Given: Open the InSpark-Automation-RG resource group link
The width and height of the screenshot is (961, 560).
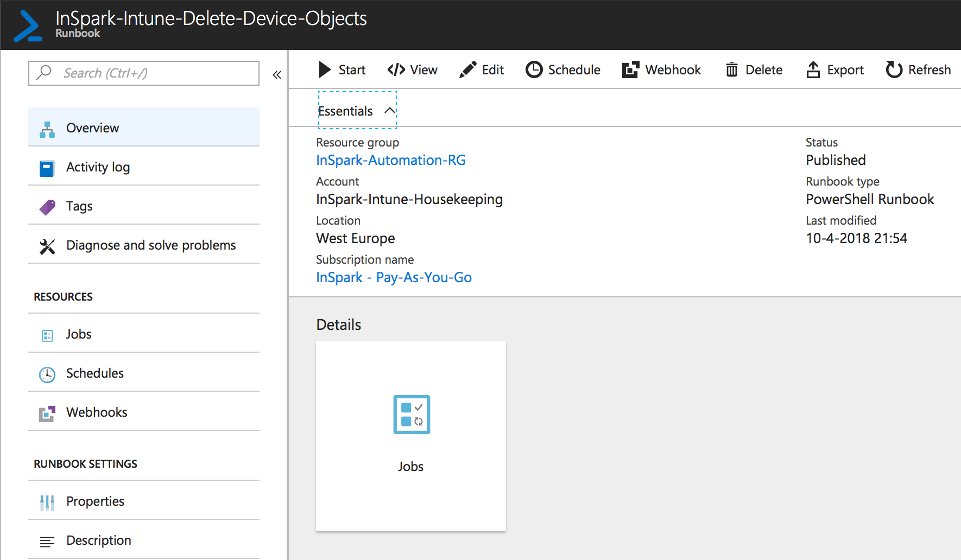Looking at the screenshot, I should pos(390,160).
